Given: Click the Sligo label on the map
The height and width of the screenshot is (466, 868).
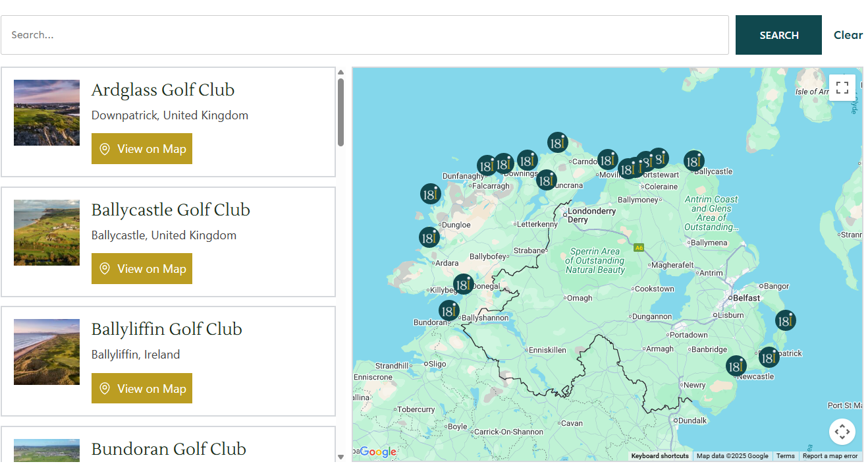Looking at the screenshot, I should 439,364.
